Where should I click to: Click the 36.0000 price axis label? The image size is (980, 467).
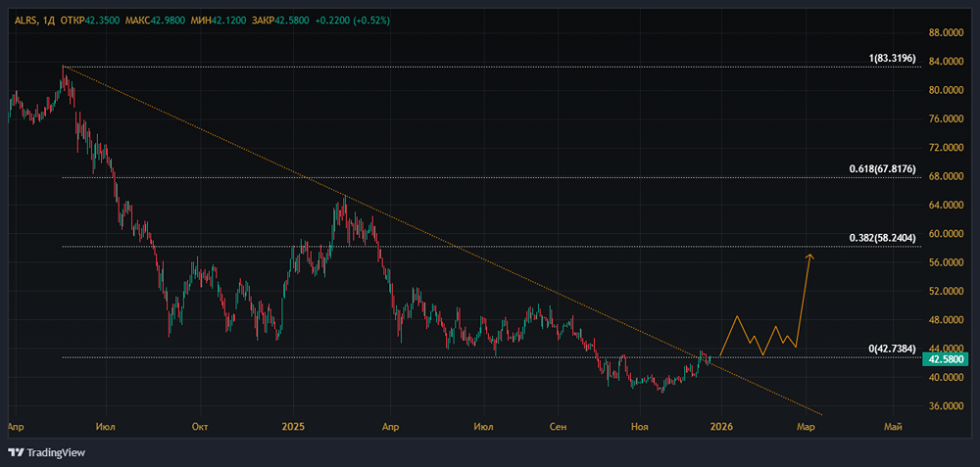[x=945, y=406]
